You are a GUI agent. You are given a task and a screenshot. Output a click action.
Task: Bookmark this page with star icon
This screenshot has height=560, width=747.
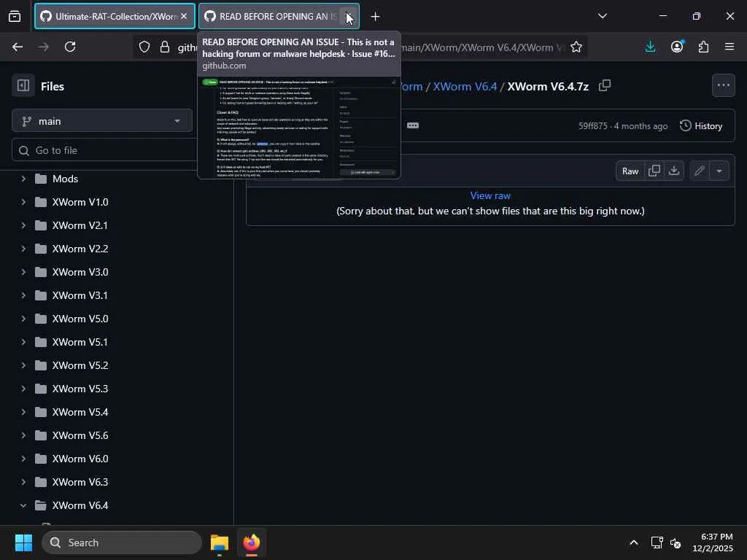click(x=576, y=47)
